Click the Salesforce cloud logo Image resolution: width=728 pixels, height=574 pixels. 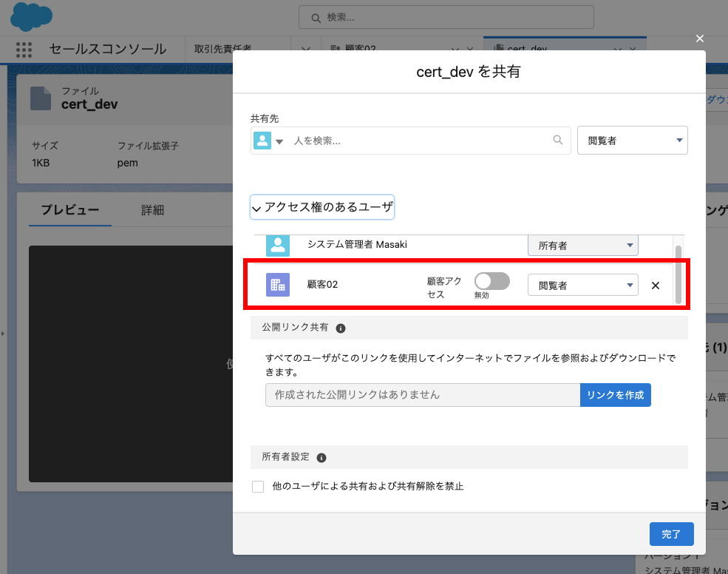click(x=31, y=16)
